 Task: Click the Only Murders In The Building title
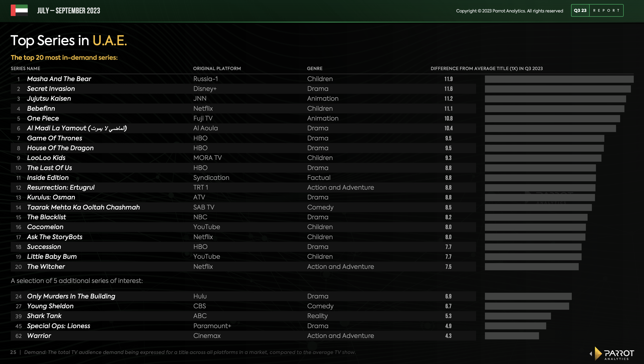pyautogui.click(x=71, y=296)
